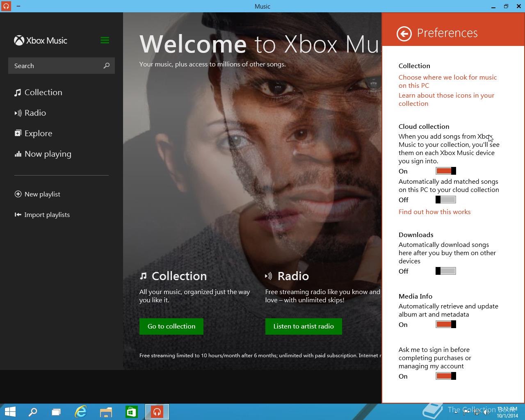Click the Radio heading on welcome page
Screen dimensions: 525x420
(293, 276)
